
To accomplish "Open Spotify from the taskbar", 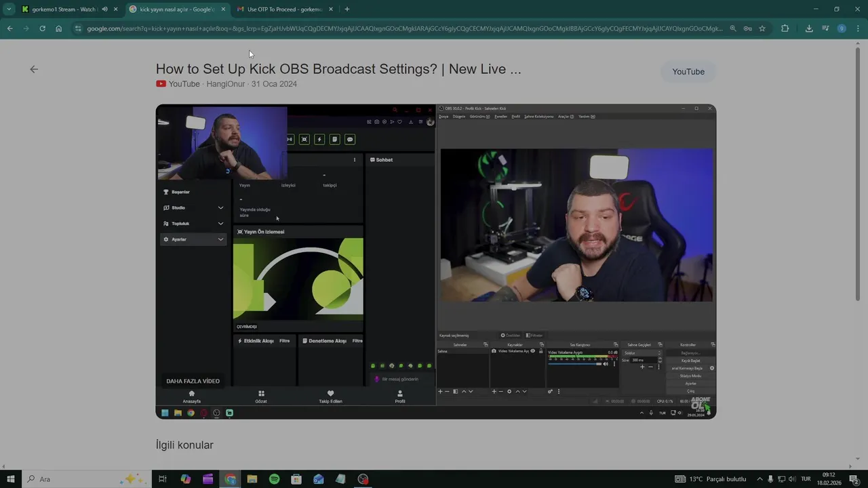I will [x=275, y=479].
